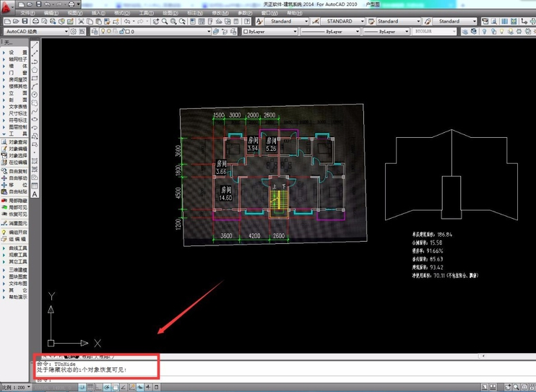This screenshot has height=392, width=536.
Task: Open the 对象查询 (object query) tool
Action: [17, 142]
